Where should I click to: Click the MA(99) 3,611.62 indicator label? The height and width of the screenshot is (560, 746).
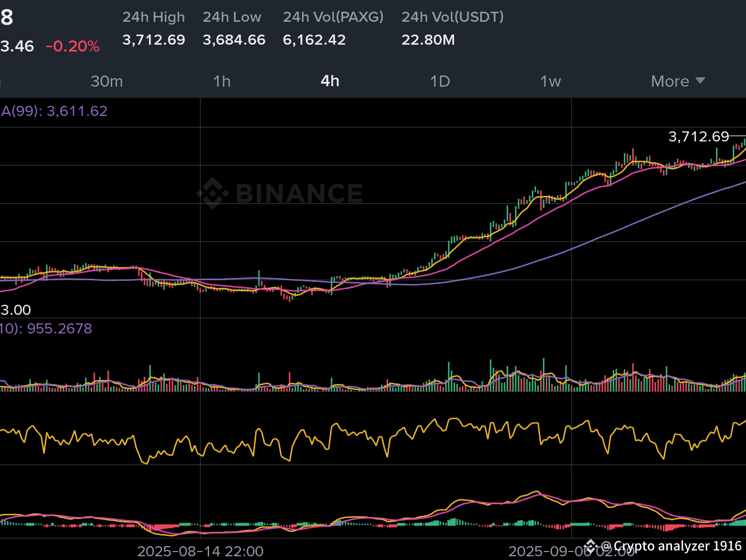pos(54,111)
